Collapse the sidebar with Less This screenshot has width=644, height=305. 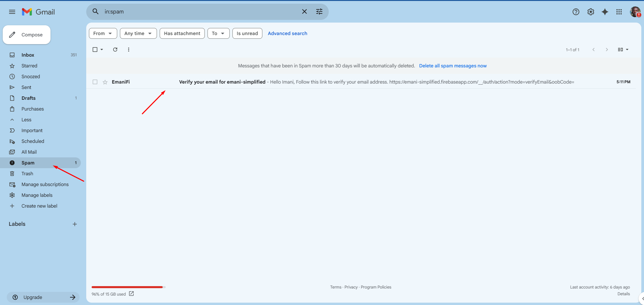coord(26,120)
